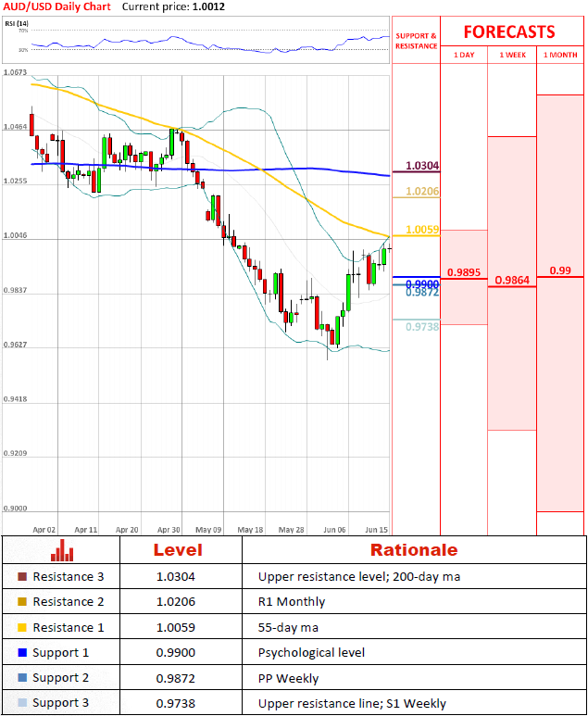Click the 0.99 one-month forecast value
The width and height of the screenshot is (588, 716).
560,270
